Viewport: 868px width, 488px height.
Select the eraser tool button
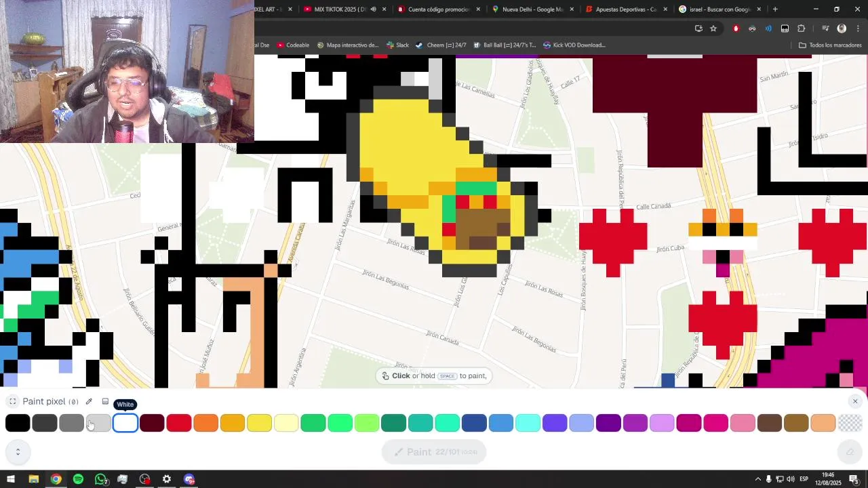tap(850, 452)
